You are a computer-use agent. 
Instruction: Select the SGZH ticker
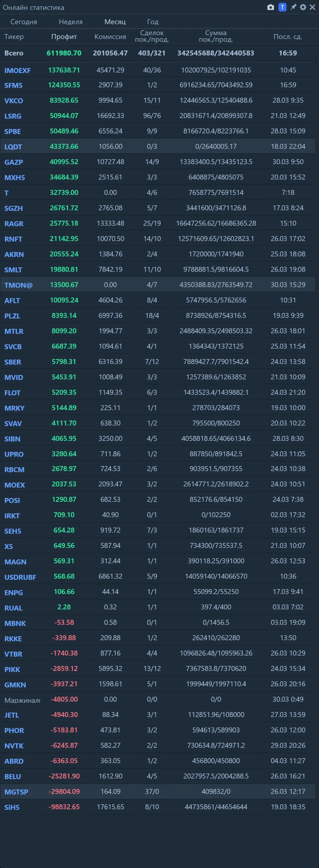tap(14, 208)
